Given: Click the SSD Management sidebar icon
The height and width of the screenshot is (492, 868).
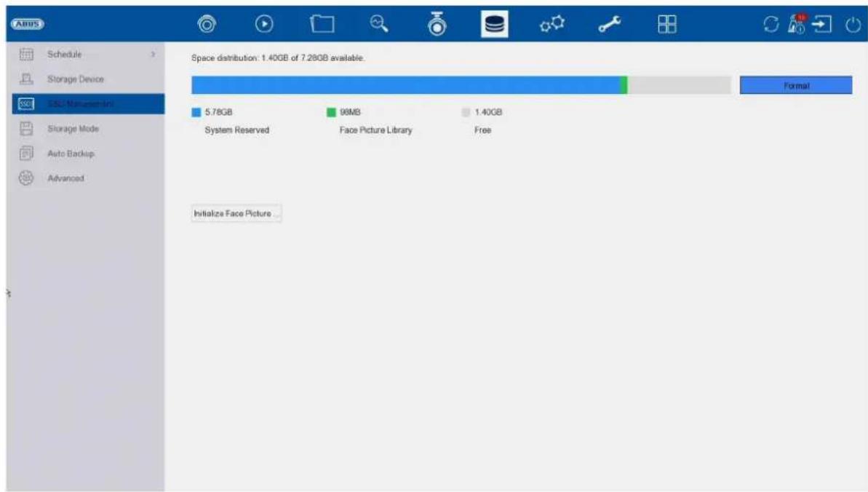Looking at the screenshot, I should tap(26, 103).
